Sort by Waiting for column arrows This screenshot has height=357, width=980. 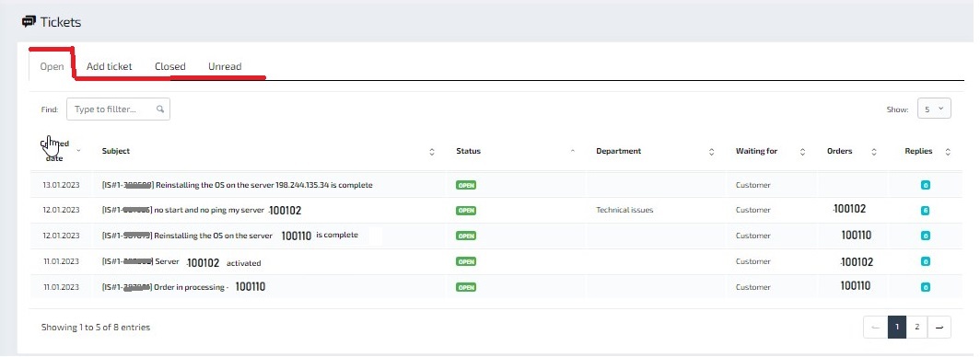point(802,152)
